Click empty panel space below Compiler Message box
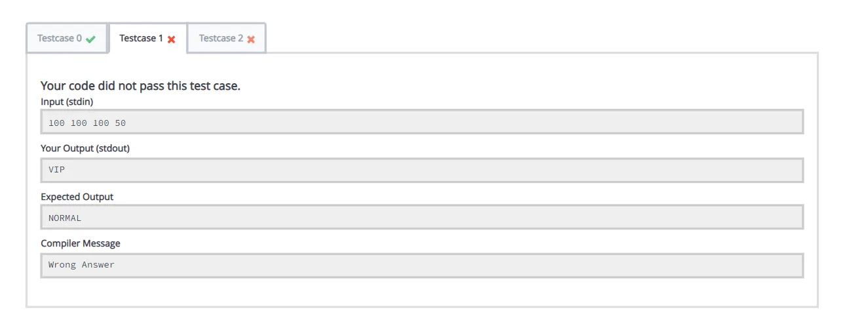The height and width of the screenshot is (318, 868). tap(422, 292)
